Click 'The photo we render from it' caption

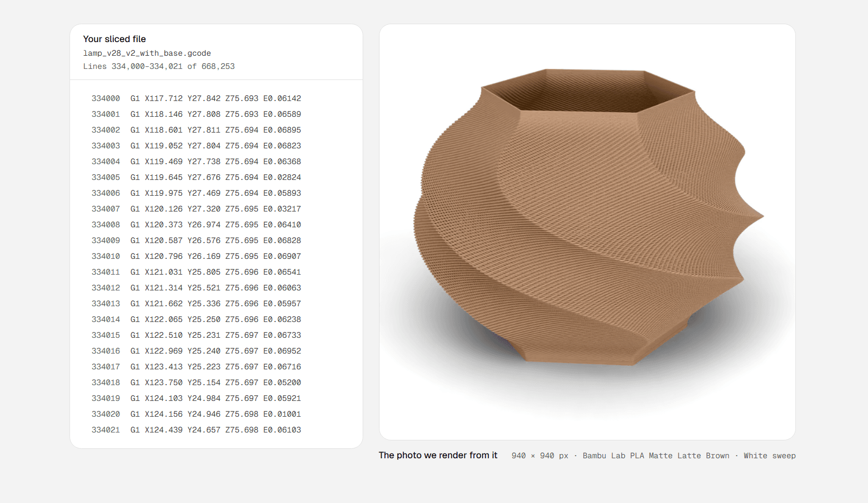[x=438, y=455]
